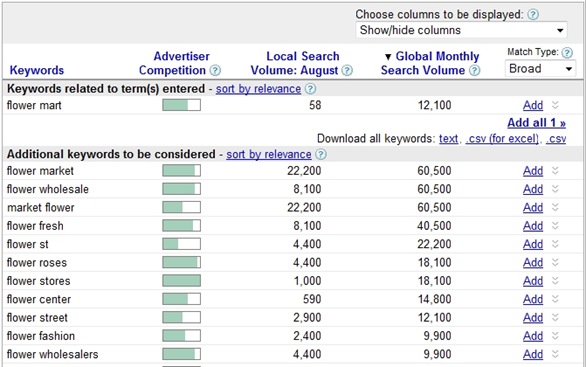Expand chevron options for flower roses
Image resolution: width=586 pixels, height=367 pixels.
[x=555, y=262]
